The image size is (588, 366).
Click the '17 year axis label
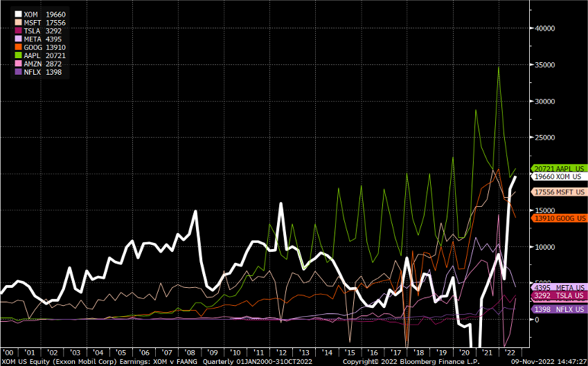396,353
